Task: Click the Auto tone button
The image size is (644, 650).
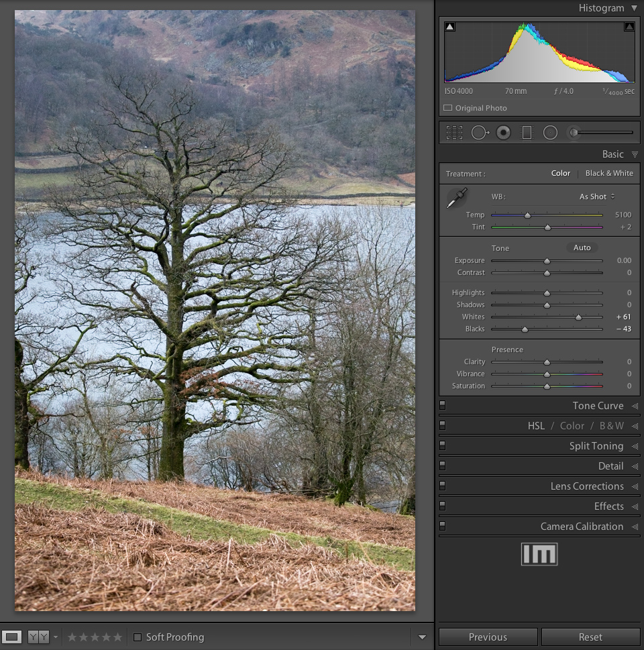Action: (582, 248)
